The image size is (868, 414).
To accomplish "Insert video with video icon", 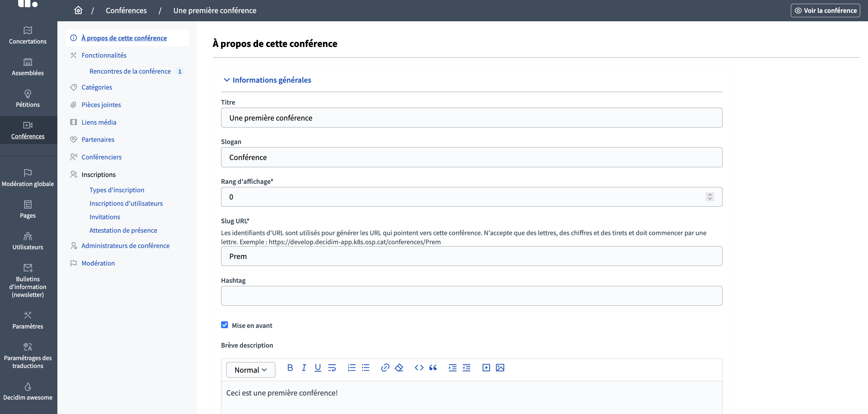I will pos(486,368).
